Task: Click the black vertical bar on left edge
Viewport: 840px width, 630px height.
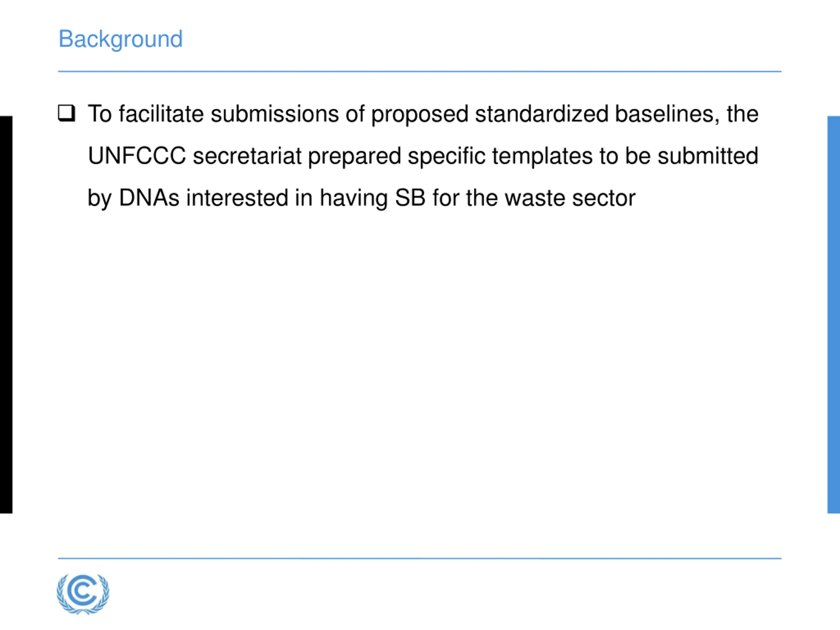Action: tap(6, 315)
